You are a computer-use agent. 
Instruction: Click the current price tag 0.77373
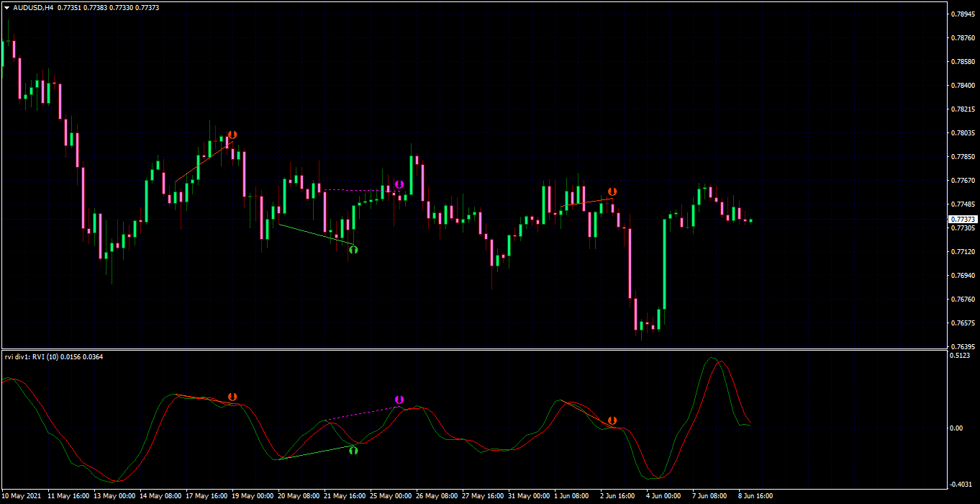pyautogui.click(x=963, y=219)
